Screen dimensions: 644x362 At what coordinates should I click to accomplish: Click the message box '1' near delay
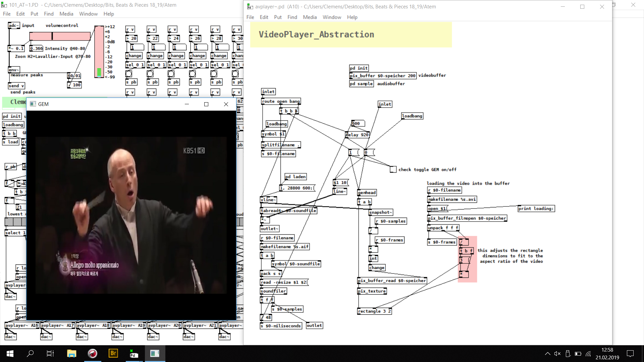pos(354,153)
